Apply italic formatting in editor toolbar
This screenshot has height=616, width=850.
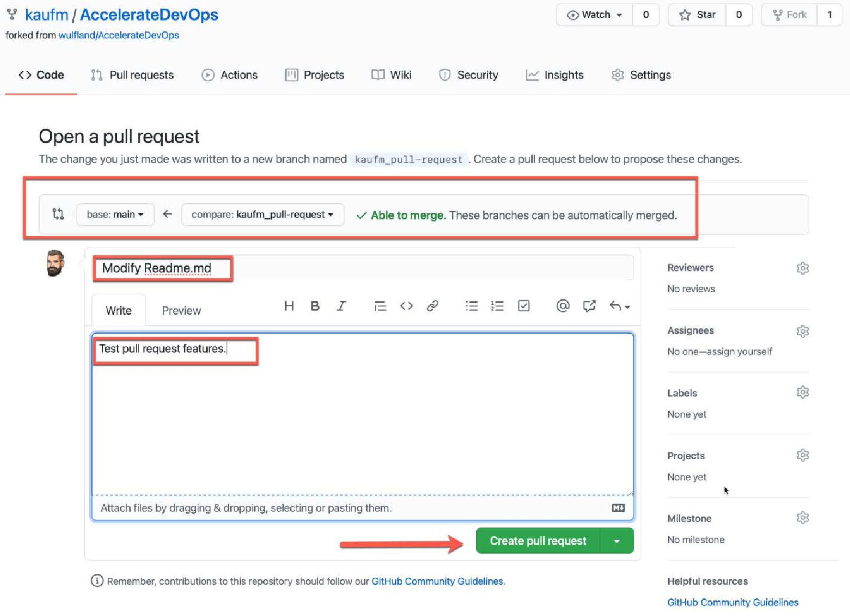click(341, 306)
